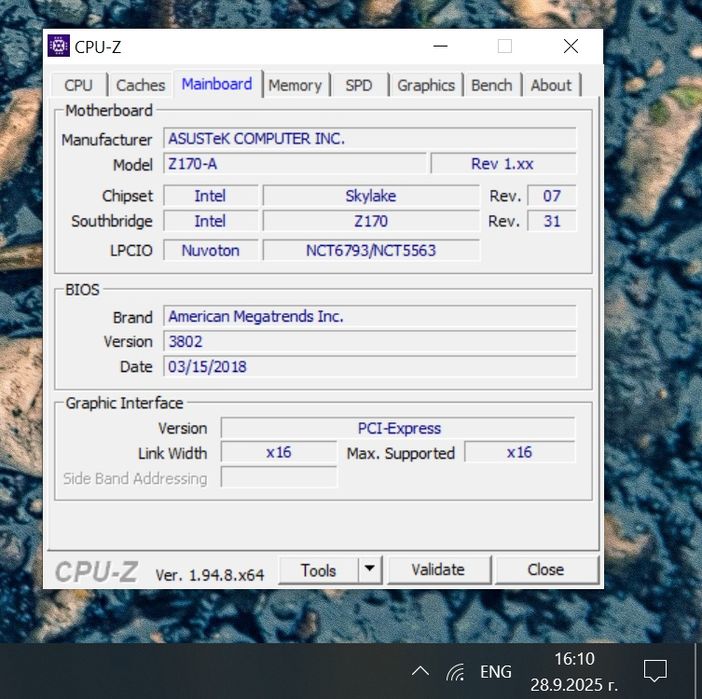The height and width of the screenshot is (699, 702).
Task: Show hidden icons in the system tray
Action: coord(420,671)
